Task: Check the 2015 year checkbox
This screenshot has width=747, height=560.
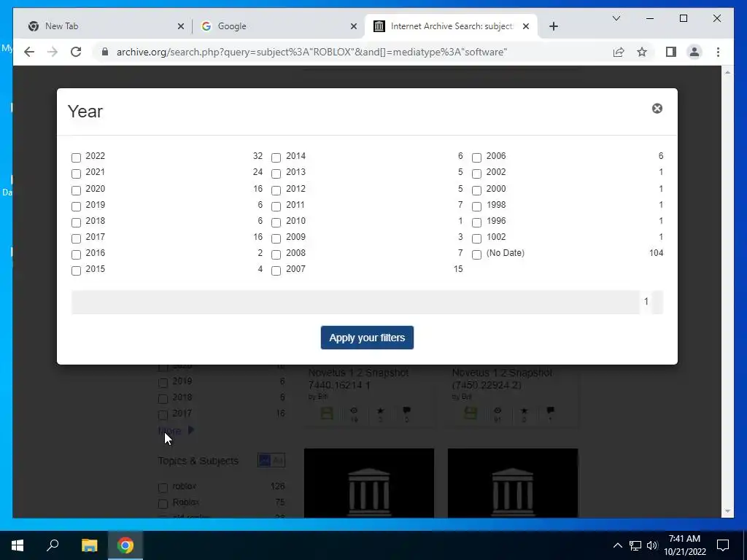Action: [76, 271]
